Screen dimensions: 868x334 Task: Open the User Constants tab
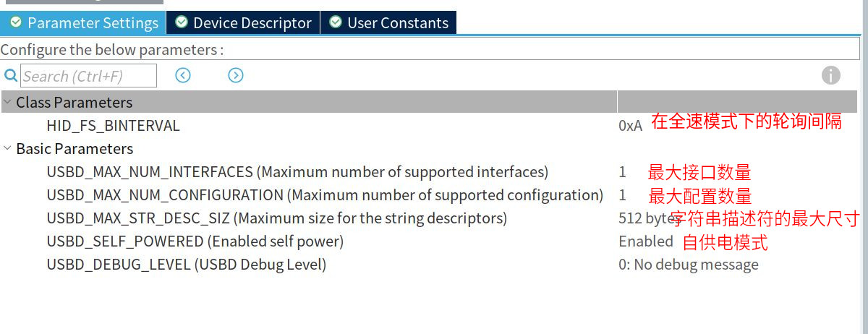click(x=388, y=22)
